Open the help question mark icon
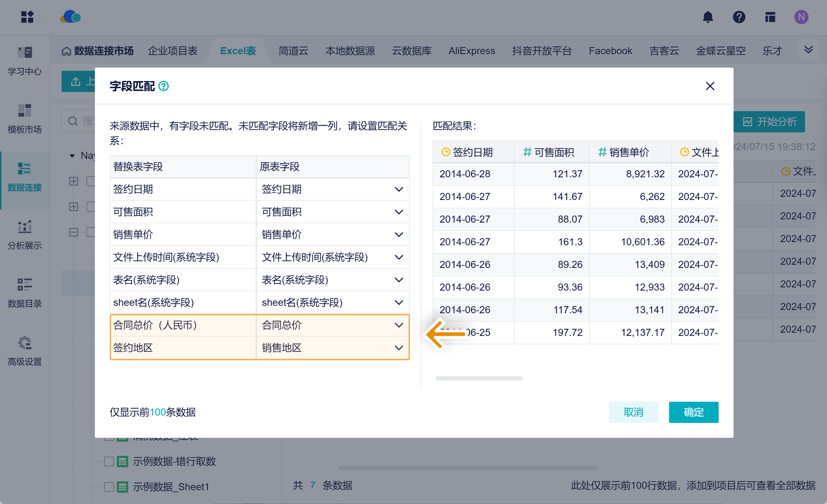The width and height of the screenshot is (827, 504). [x=739, y=17]
